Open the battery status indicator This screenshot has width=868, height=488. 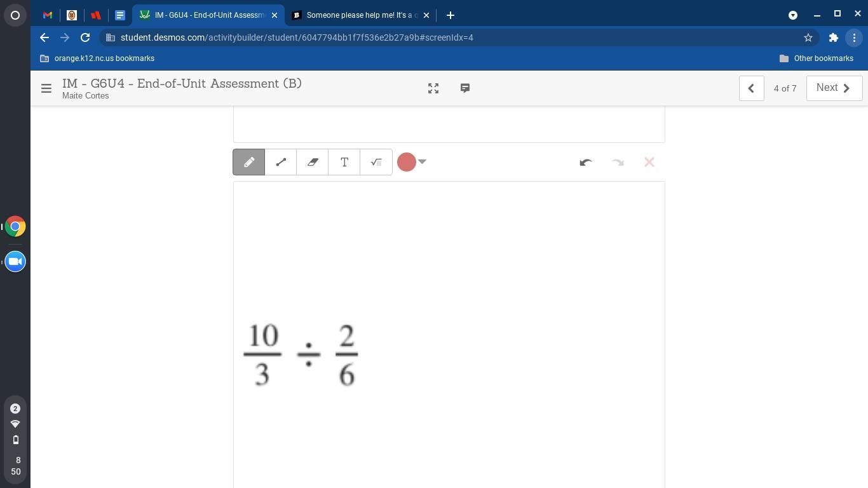click(15, 440)
